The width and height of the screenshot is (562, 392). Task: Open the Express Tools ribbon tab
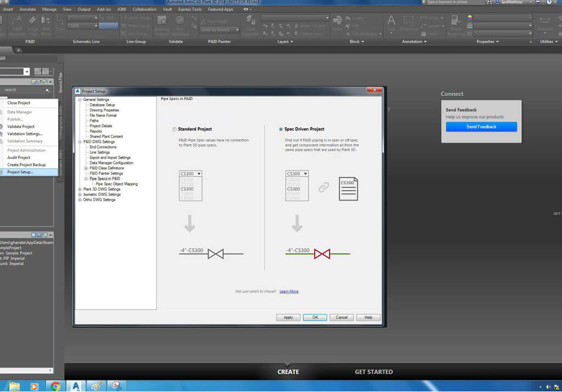(x=189, y=9)
